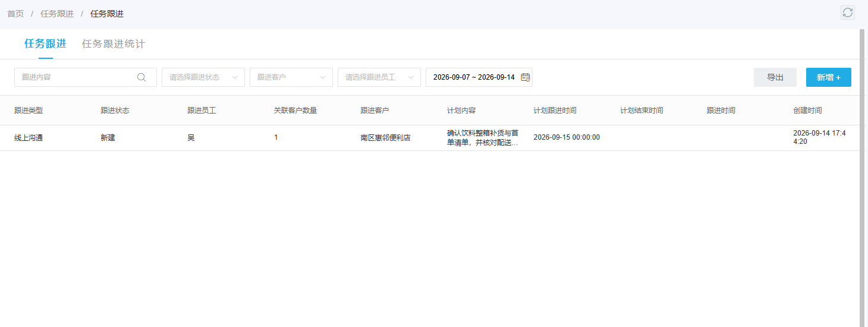Click the 新建 status cell
This screenshot has width=868, height=327.
pos(108,137)
